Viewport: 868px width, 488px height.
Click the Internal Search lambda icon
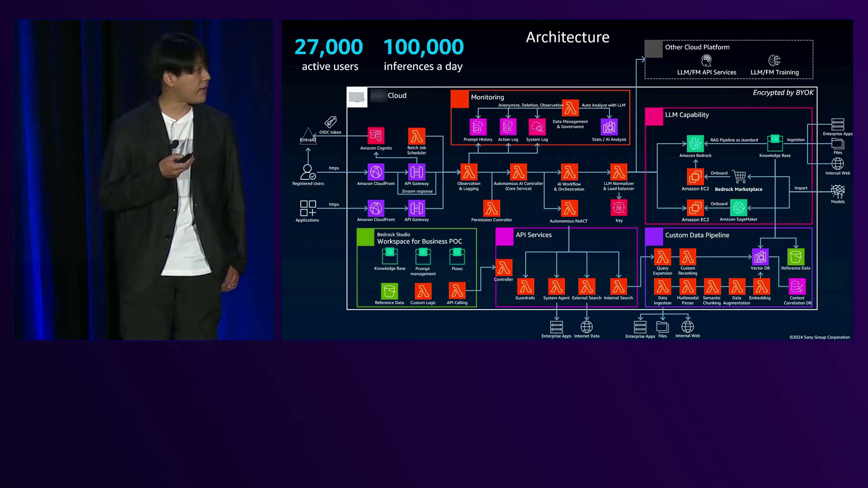point(618,286)
